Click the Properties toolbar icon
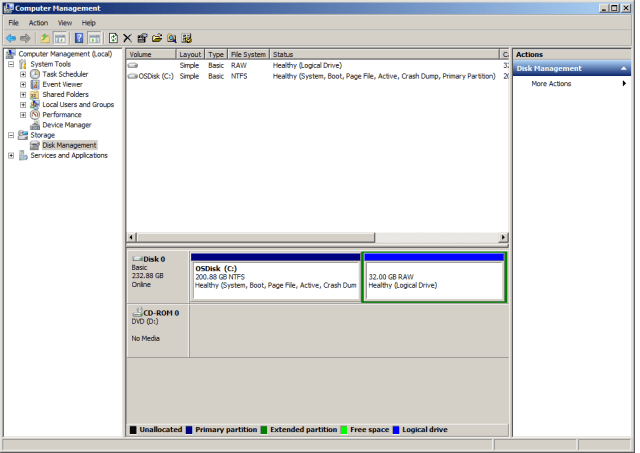 pyautogui.click(x=142, y=38)
